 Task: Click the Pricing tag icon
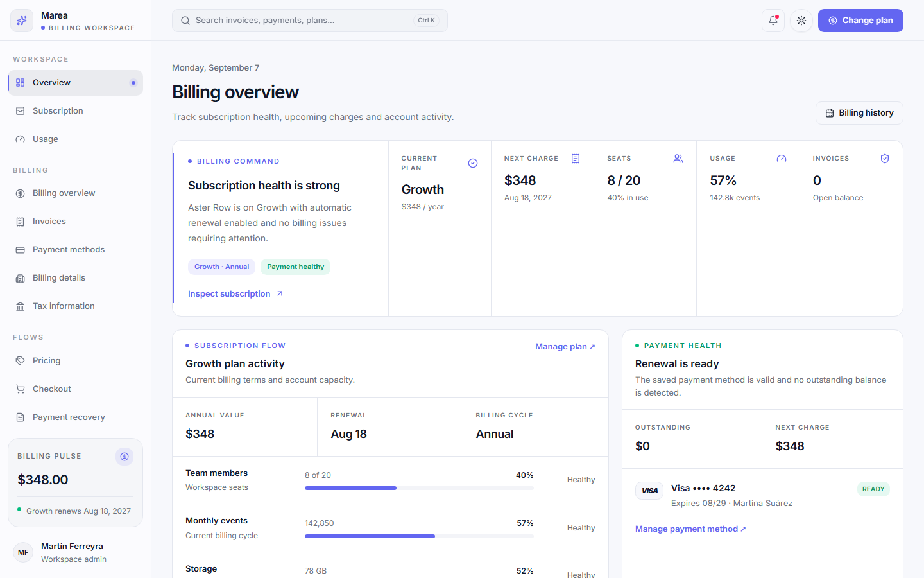tap(21, 361)
